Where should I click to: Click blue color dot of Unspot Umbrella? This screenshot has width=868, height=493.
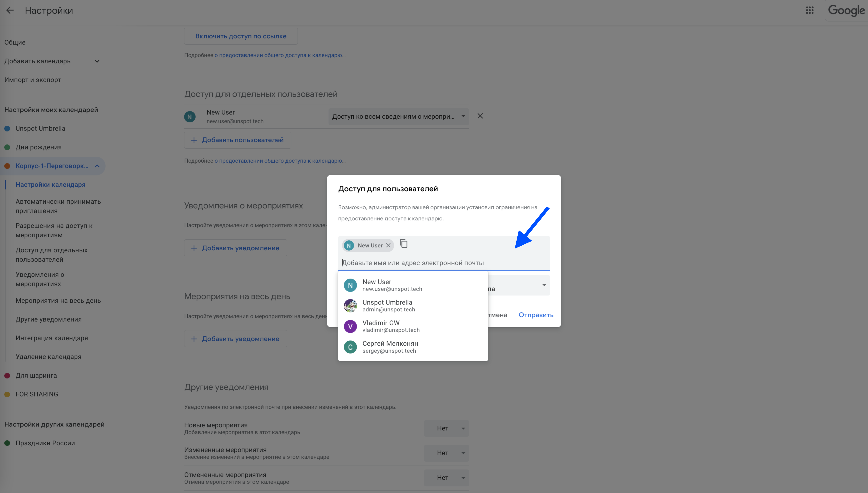[7, 129]
